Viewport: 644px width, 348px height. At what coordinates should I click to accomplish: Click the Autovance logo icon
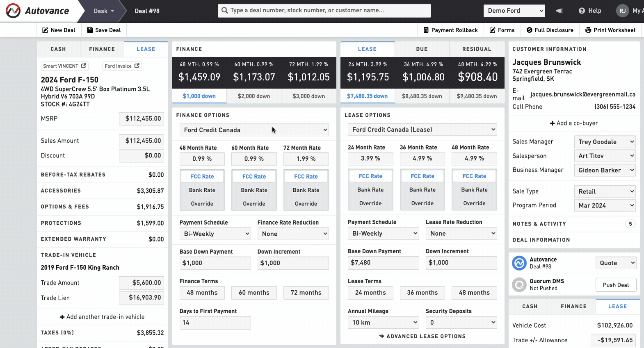13,11
